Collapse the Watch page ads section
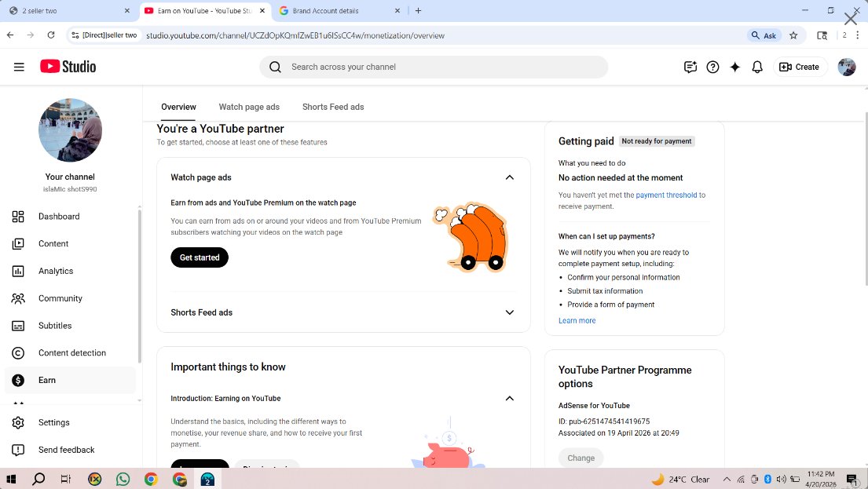Image resolution: width=868 pixels, height=489 pixels. (509, 177)
